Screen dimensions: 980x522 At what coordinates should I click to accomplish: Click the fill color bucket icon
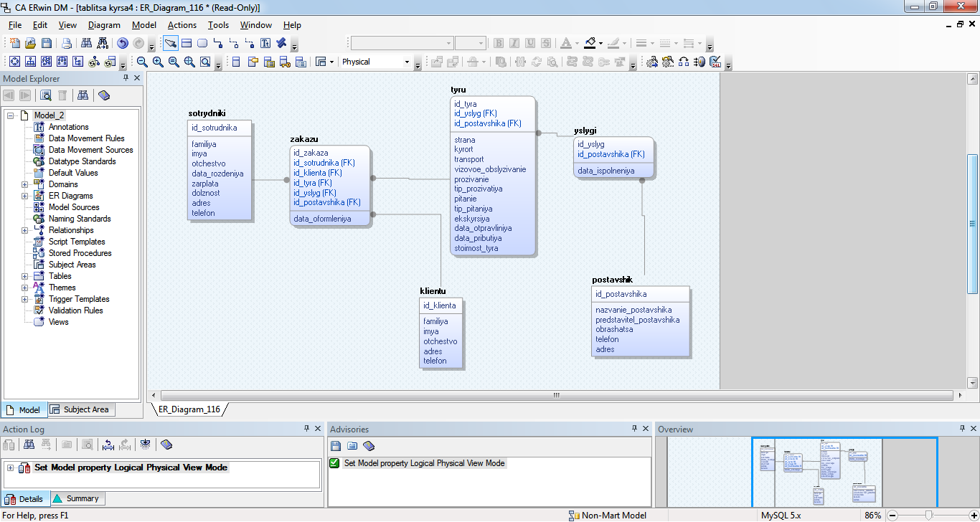pyautogui.click(x=589, y=43)
